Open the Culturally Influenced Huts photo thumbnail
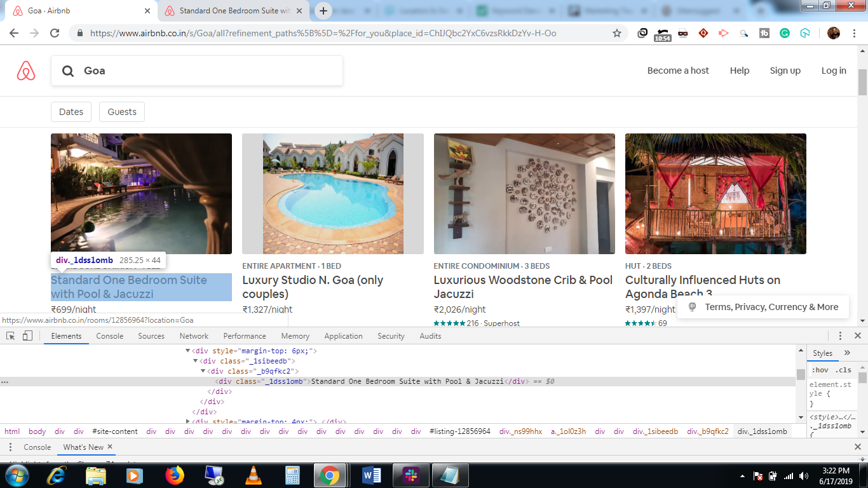The image size is (868, 488). point(715,194)
